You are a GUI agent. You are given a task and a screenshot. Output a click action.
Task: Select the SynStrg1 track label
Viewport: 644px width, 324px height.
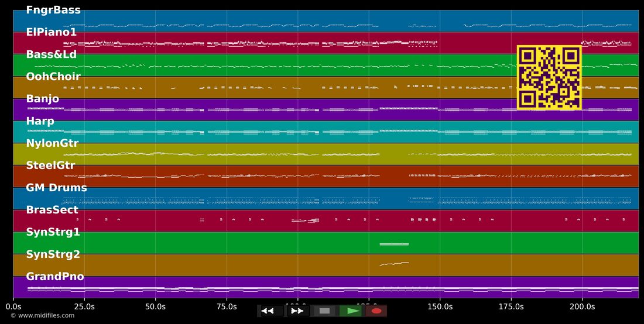53,232
